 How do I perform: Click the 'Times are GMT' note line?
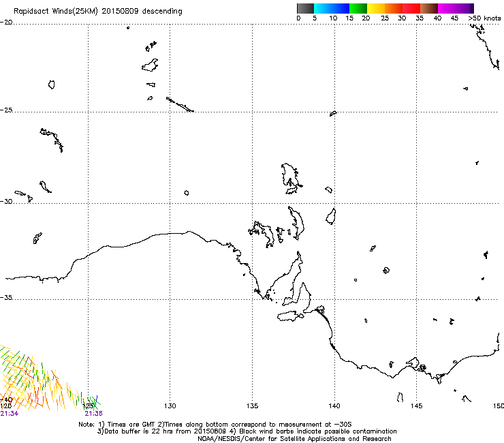[215, 425]
